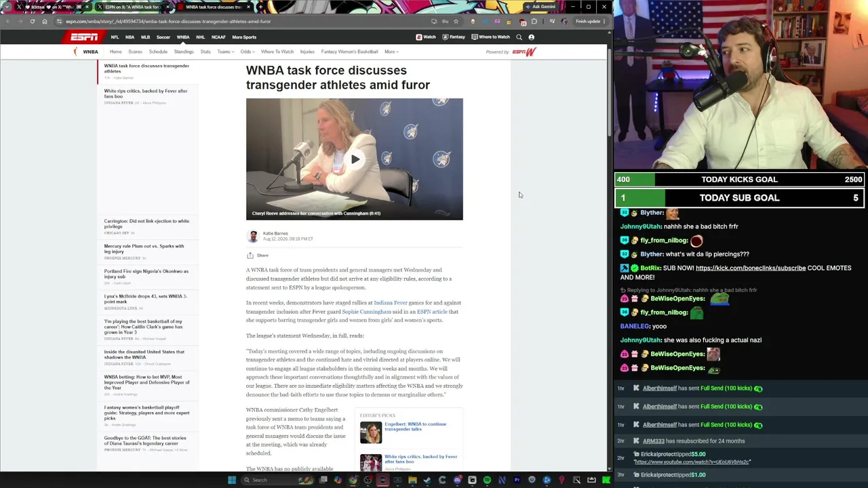Viewport: 868px width, 488px height.
Task: Open the kick.com/boneclinks/subscribe link in chat
Action: pyautogui.click(x=751, y=268)
